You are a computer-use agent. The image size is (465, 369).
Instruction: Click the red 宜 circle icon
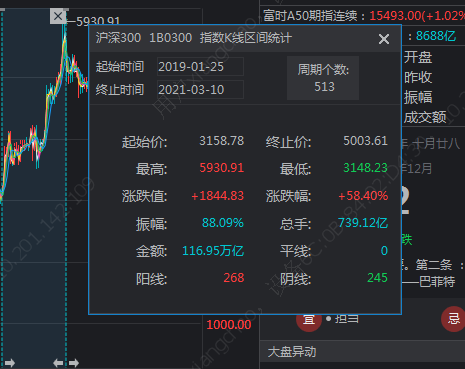click(309, 319)
